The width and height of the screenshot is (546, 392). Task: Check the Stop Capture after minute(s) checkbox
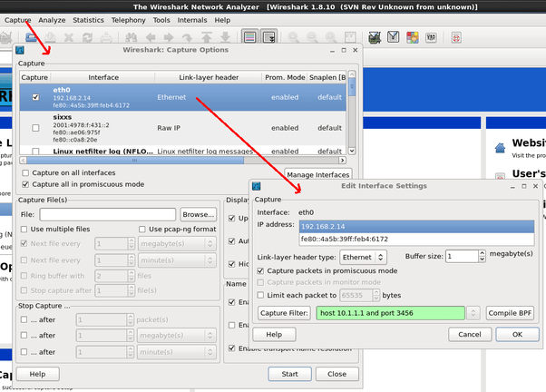click(x=24, y=352)
